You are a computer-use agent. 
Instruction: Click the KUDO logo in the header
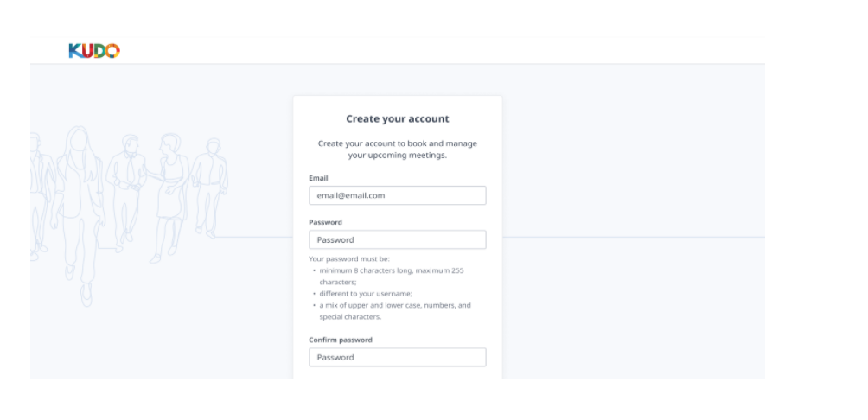[x=94, y=51]
